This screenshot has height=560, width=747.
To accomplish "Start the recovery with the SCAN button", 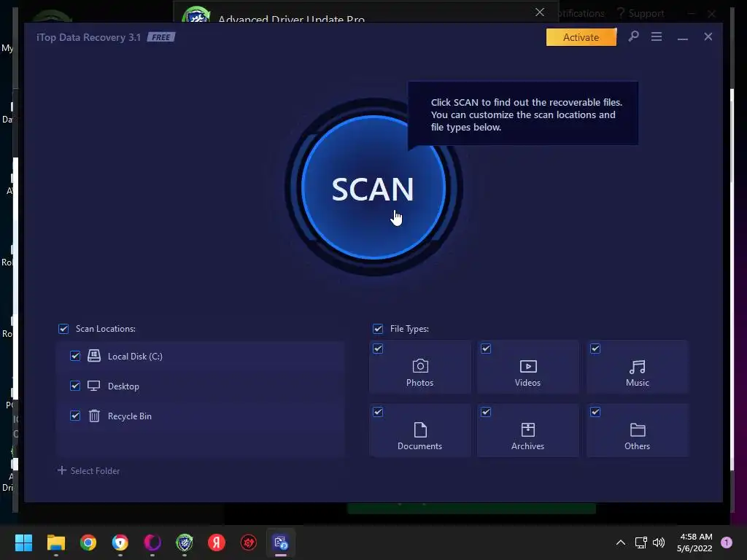I will pos(373,187).
